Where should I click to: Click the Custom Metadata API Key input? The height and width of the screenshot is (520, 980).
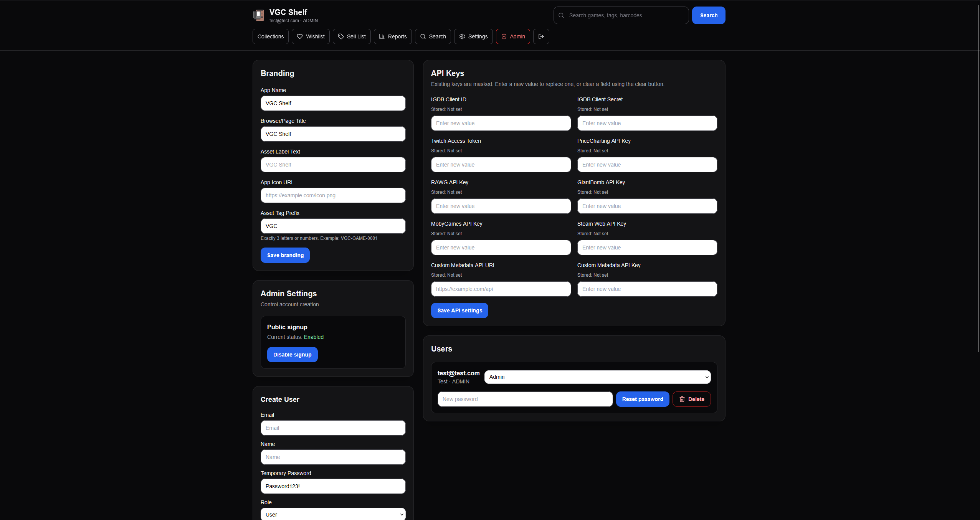pyautogui.click(x=647, y=289)
